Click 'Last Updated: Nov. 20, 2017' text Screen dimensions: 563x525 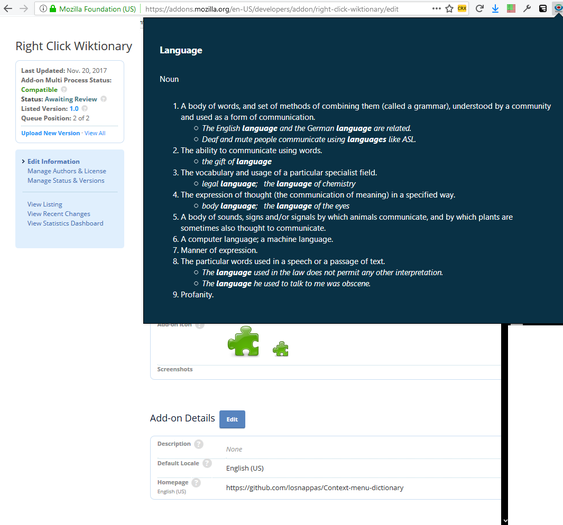64,70
